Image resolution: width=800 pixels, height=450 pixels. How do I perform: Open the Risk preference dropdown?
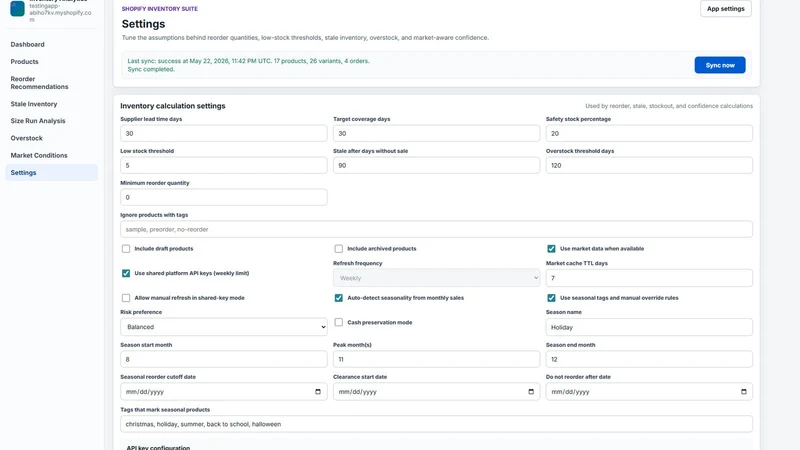point(223,327)
